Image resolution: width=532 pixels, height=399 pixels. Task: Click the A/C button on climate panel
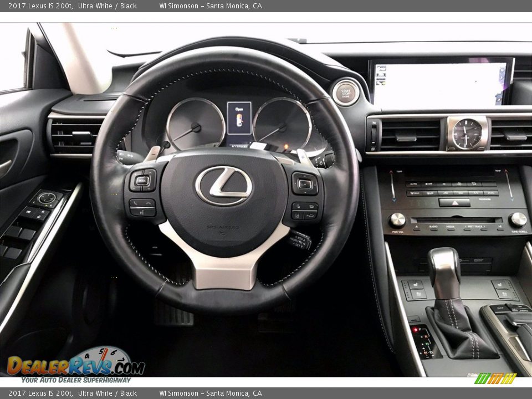pyautogui.click(x=475, y=193)
